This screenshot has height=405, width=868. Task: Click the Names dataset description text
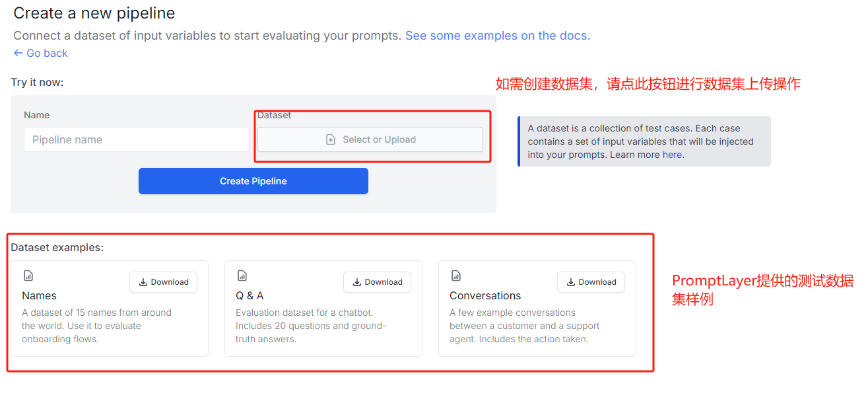coord(96,326)
